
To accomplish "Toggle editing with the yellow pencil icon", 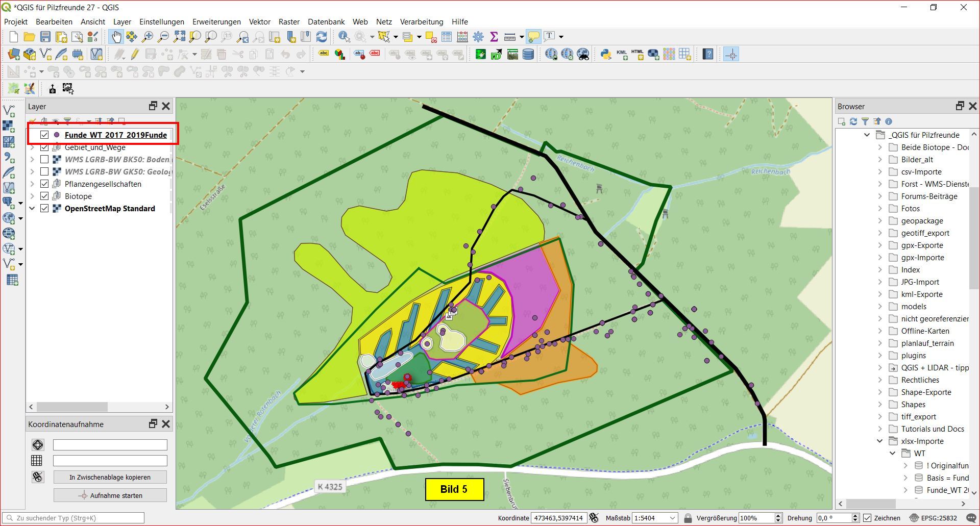I will (x=135, y=54).
